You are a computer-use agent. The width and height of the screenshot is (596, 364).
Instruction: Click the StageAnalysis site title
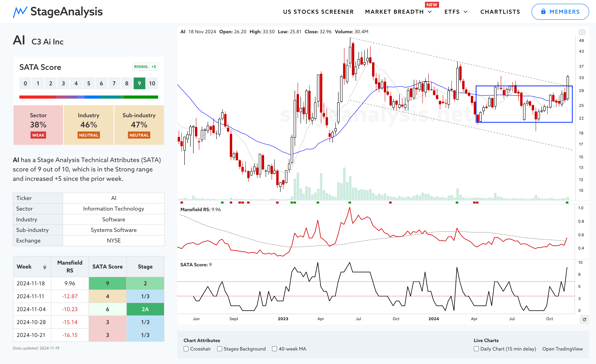point(67,12)
